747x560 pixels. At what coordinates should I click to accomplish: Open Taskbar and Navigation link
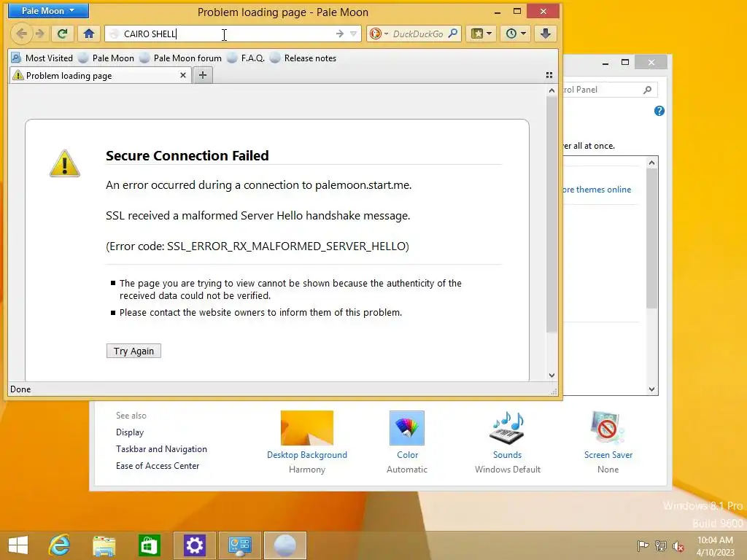(161, 449)
